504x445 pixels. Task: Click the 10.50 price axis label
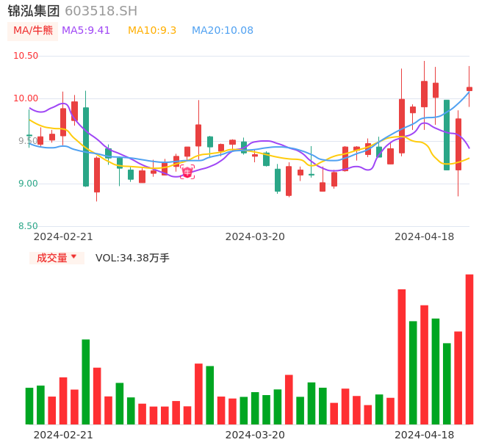click(26, 56)
